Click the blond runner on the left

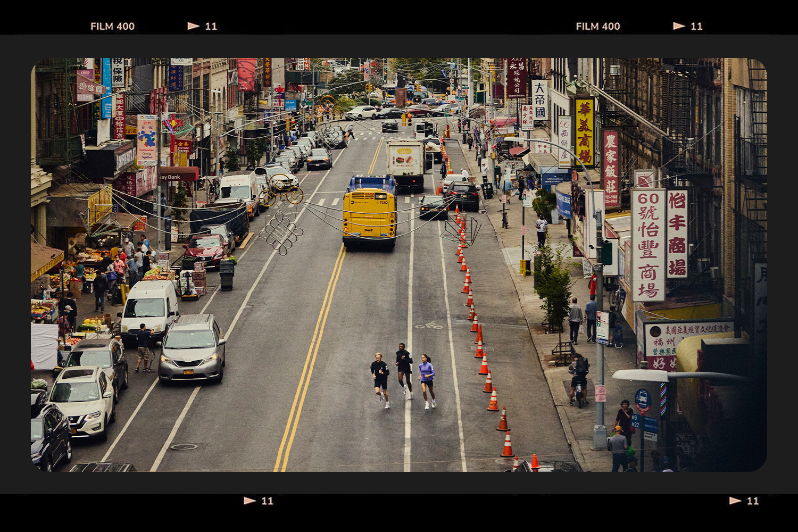[x=380, y=379]
